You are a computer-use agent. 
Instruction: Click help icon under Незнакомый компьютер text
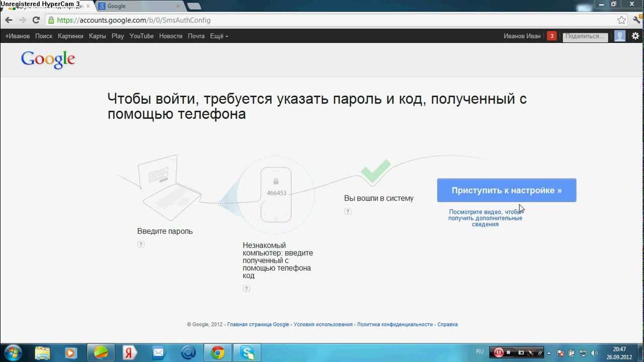[246, 289]
